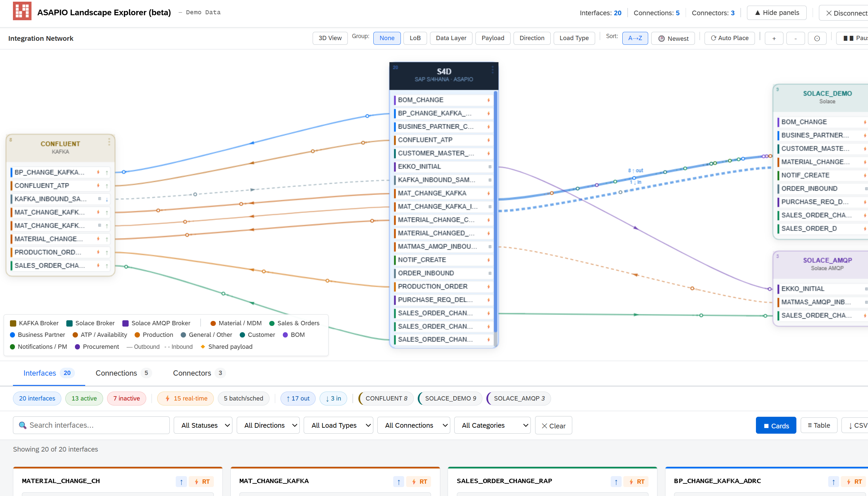Open the All Connections dropdown
This screenshot has width=868, height=496.
413,425
